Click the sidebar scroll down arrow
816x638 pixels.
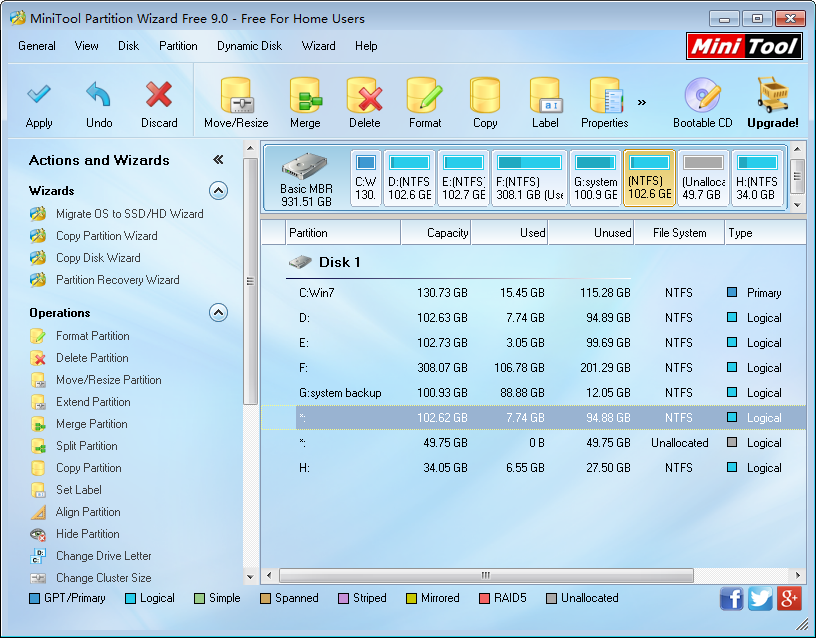tap(250, 577)
